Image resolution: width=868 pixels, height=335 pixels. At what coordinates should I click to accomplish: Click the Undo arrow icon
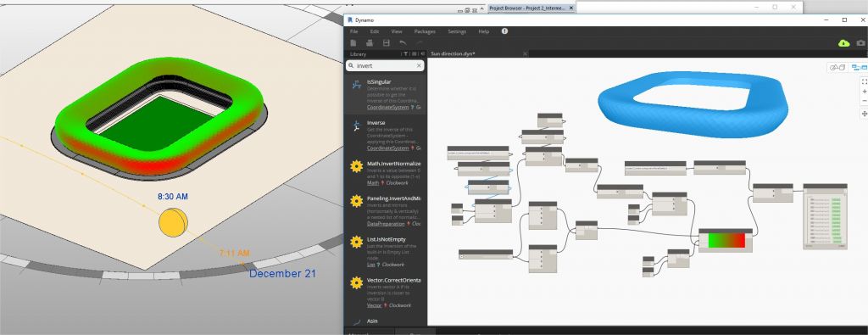click(x=403, y=42)
